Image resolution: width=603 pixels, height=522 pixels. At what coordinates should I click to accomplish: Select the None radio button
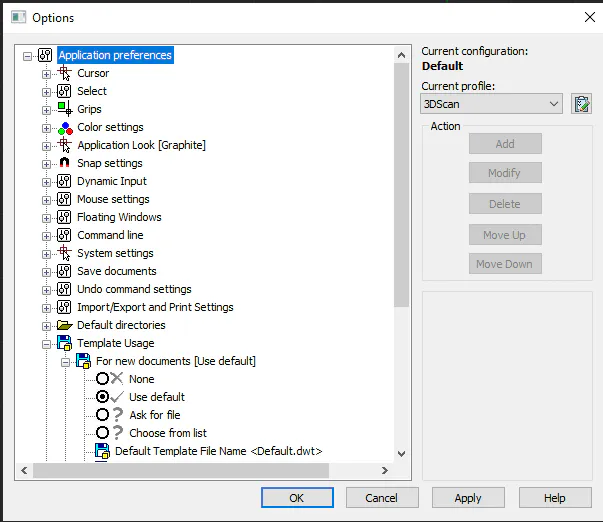[102, 379]
